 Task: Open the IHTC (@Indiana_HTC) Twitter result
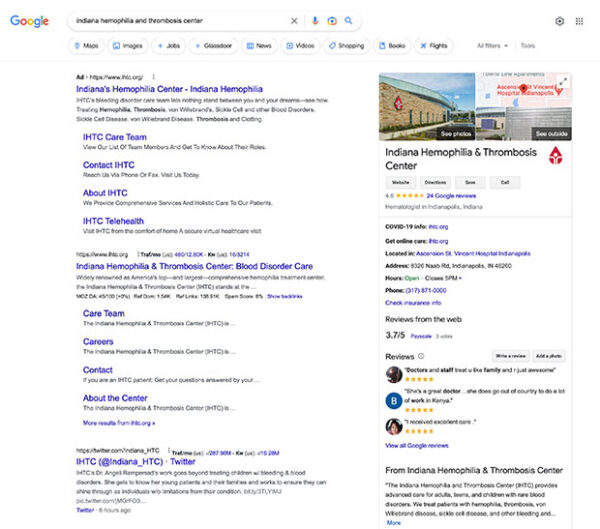(135, 462)
